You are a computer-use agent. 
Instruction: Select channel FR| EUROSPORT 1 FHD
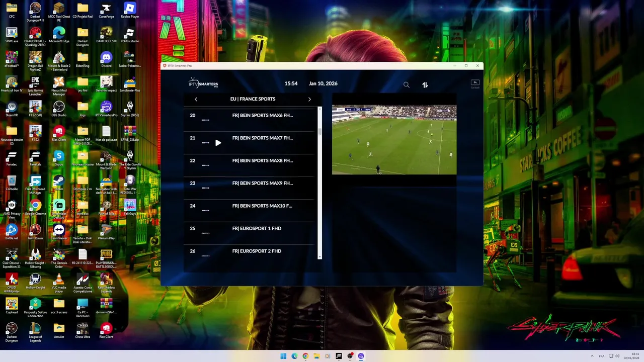pyautogui.click(x=250, y=233)
